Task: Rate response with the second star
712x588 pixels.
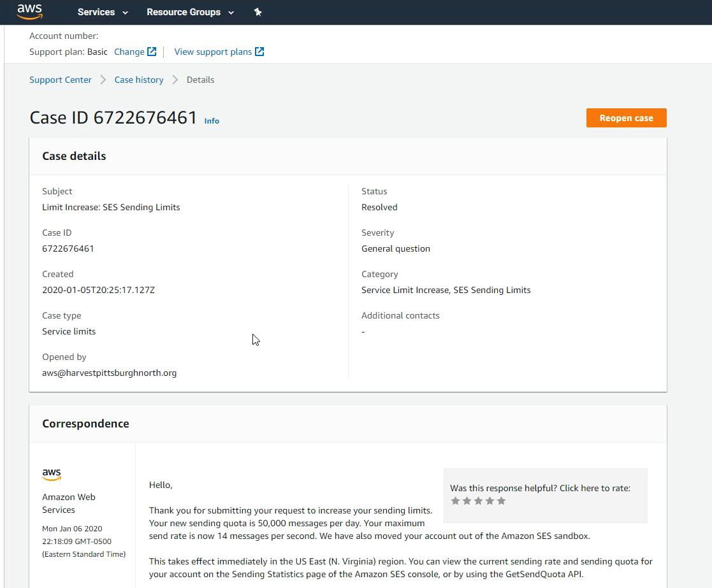Action: (x=467, y=501)
